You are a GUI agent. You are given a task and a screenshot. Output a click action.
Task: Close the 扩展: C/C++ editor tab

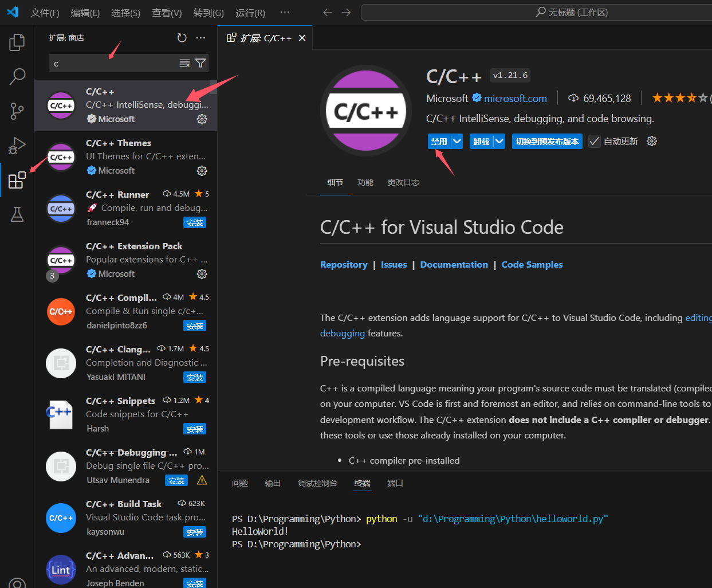[302, 38]
